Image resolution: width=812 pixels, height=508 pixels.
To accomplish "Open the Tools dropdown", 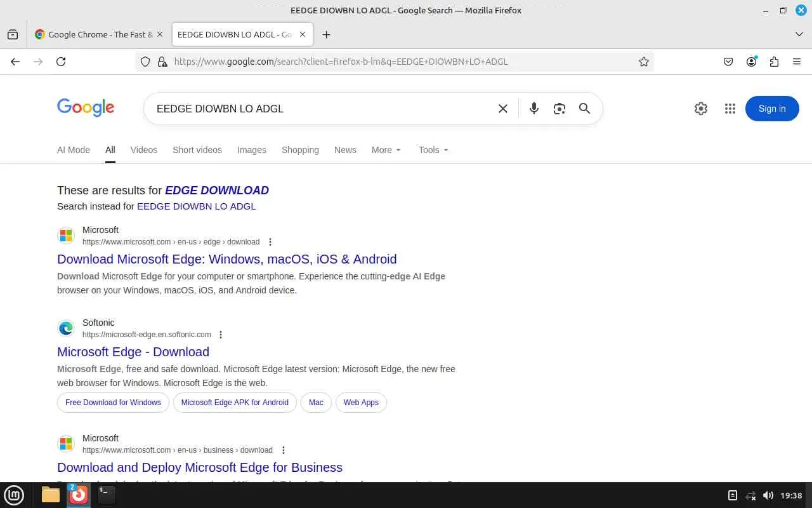I will [x=433, y=150].
